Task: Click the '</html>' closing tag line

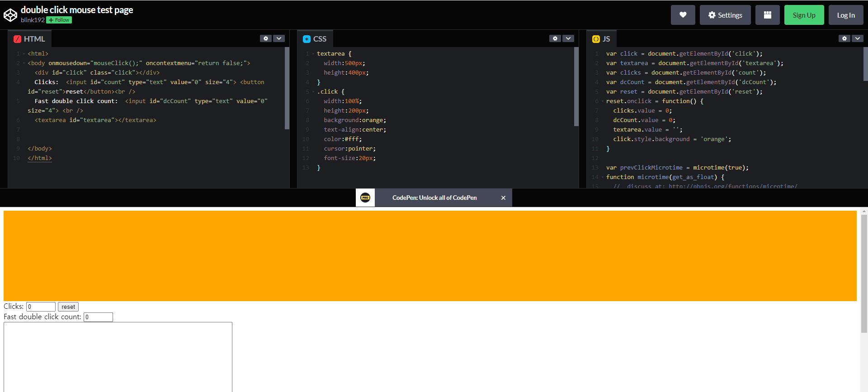Action: (40, 158)
